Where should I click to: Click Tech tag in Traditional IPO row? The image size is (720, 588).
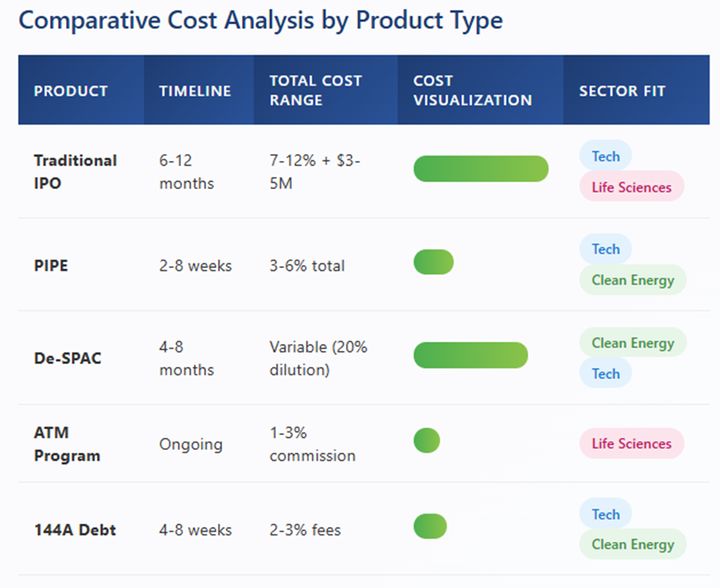coord(606,156)
